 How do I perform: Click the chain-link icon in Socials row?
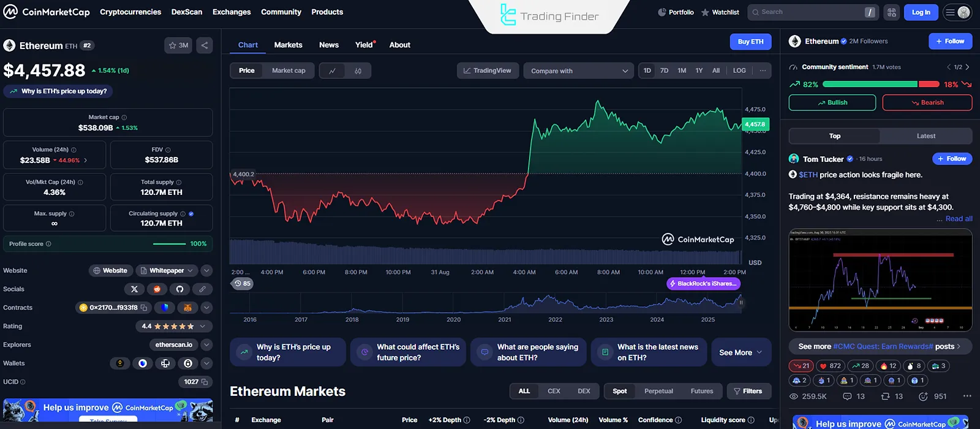202,289
